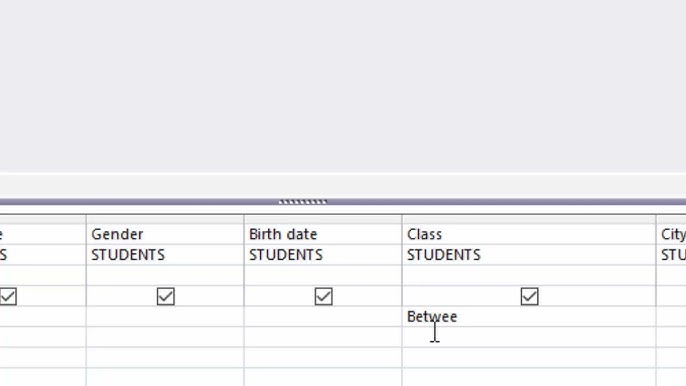Select the Birth date field cell
The width and height of the screenshot is (686, 386).
323,234
